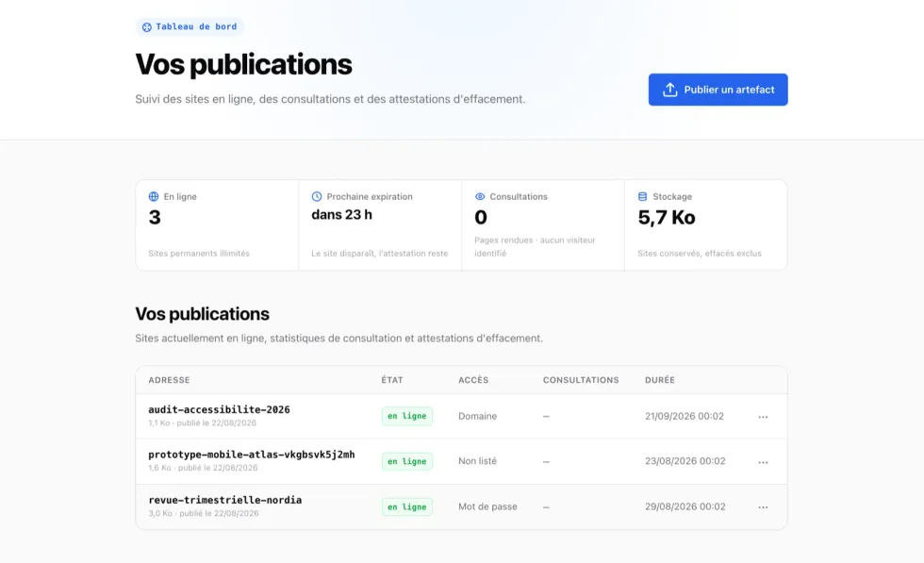This screenshot has width=924, height=563.
Task: Click the En ligne count 3
Action: pos(155,218)
